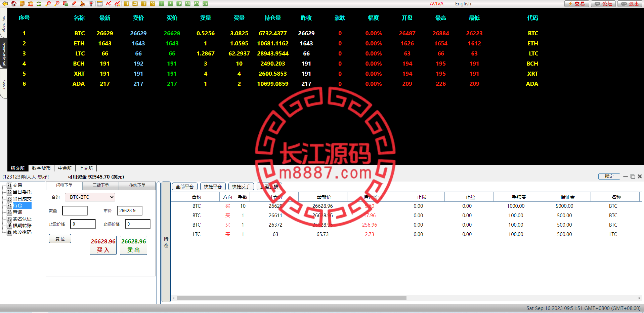Image resolution: width=644 pixels, height=313 pixels.
Task: Click the green 卖出 sell button
Action: (134, 245)
